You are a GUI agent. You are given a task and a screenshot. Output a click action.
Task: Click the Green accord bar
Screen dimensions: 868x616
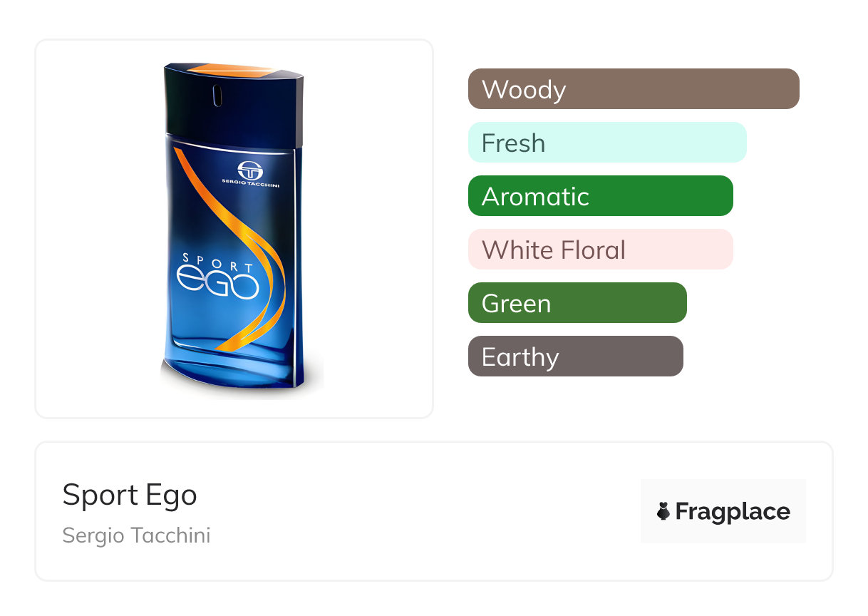(x=577, y=303)
